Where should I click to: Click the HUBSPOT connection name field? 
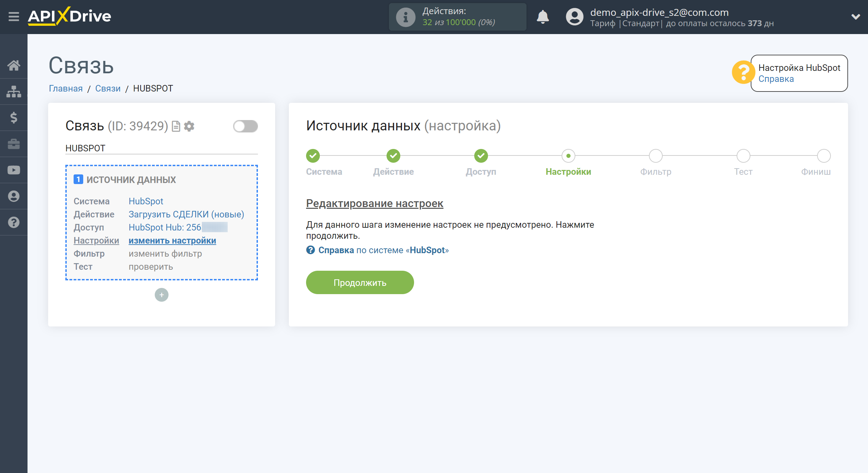pos(161,148)
